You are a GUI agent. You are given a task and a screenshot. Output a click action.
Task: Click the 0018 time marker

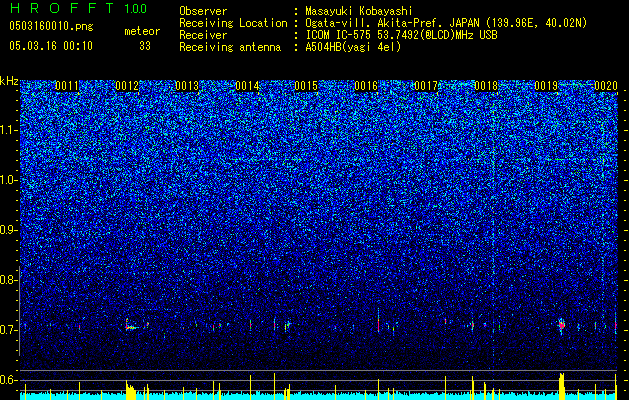(x=486, y=86)
